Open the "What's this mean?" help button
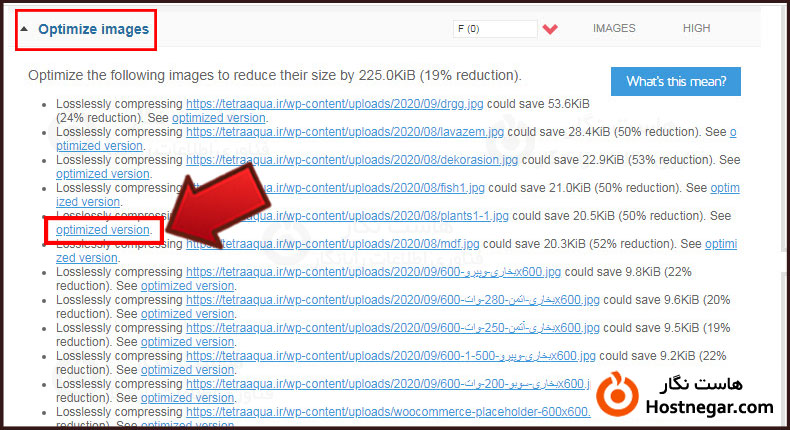This screenshot has height=430, width=790. pyautogui.click(x=675, y=81)
